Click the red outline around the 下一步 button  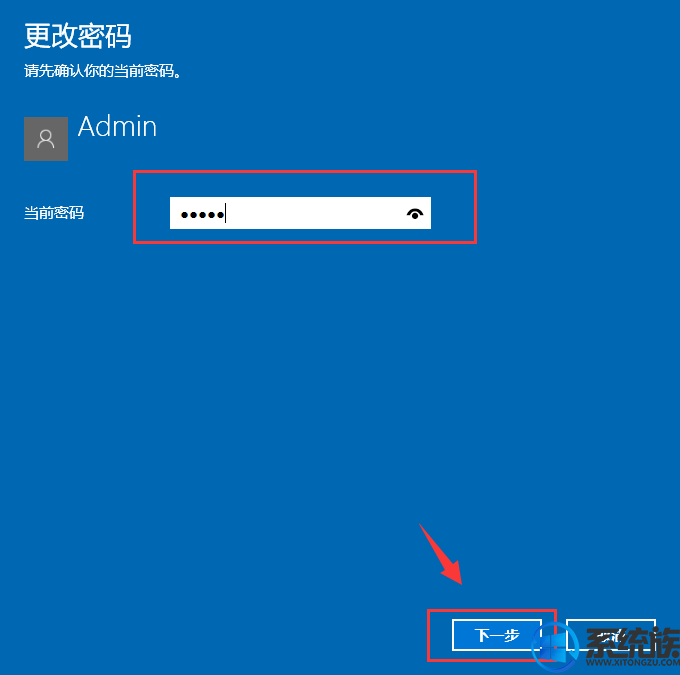point(492,610)
